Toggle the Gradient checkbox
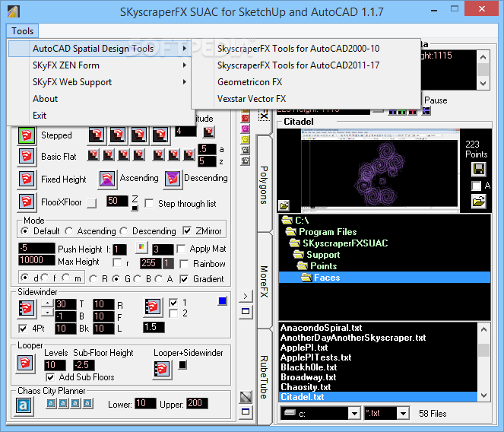Screen dimensions: 504x432 pos(184,279)
